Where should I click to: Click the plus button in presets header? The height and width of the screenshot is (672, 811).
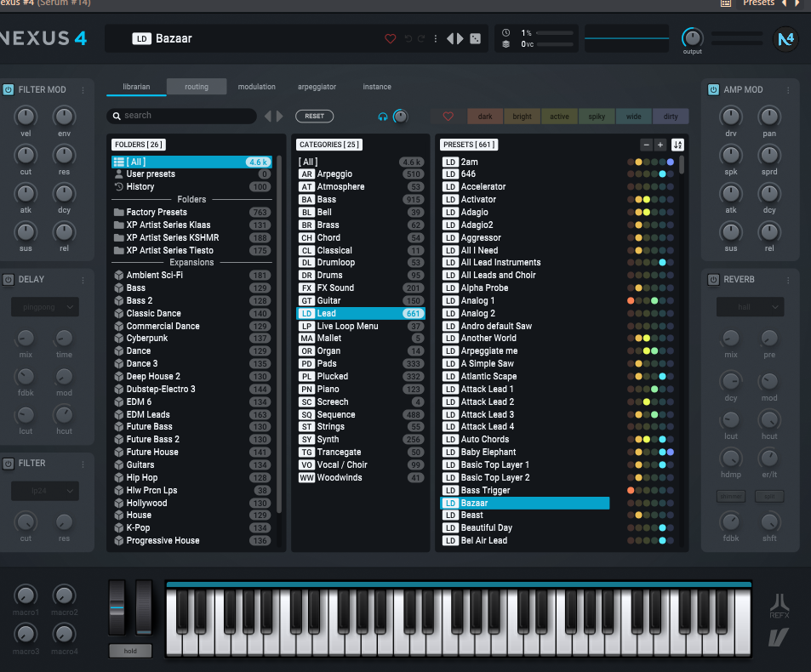coord(660,145)
